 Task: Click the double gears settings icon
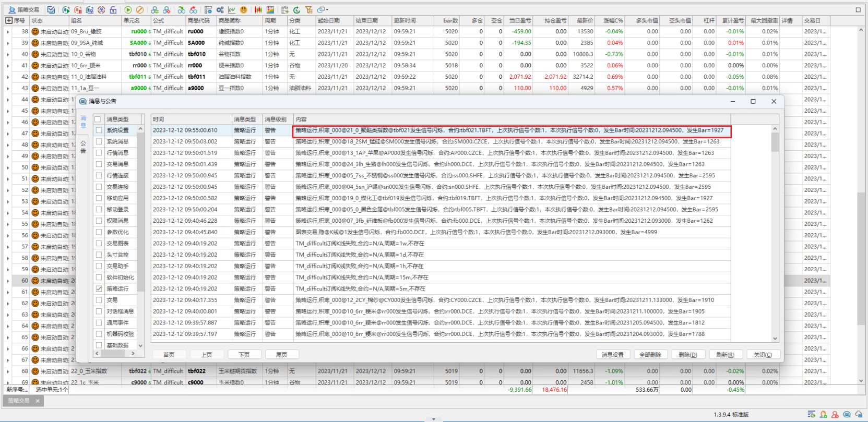pyautogui.click(x=220, y=10)
